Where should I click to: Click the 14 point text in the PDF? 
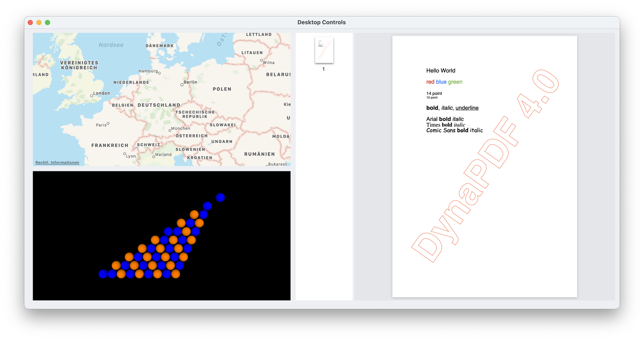coord(434,94)
